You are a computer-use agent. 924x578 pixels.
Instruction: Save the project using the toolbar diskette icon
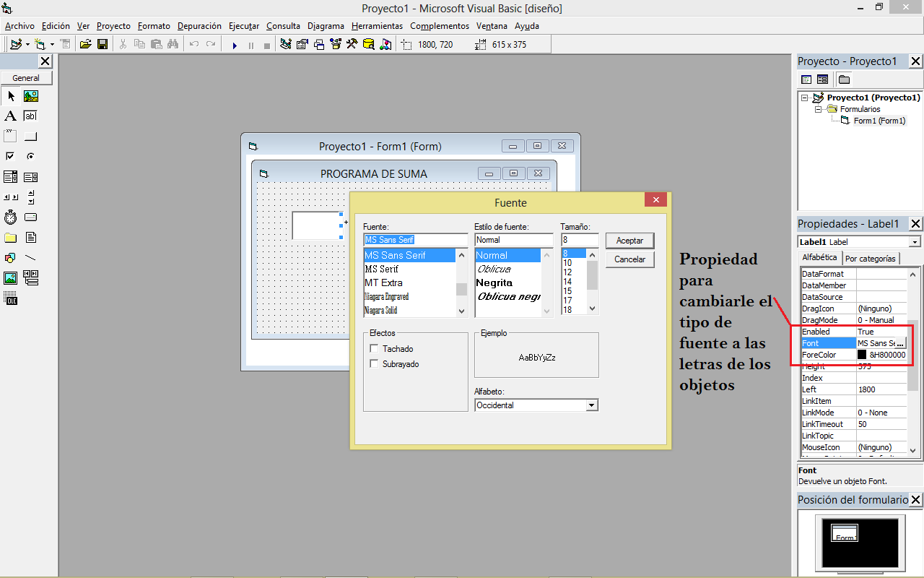[103, 44]
